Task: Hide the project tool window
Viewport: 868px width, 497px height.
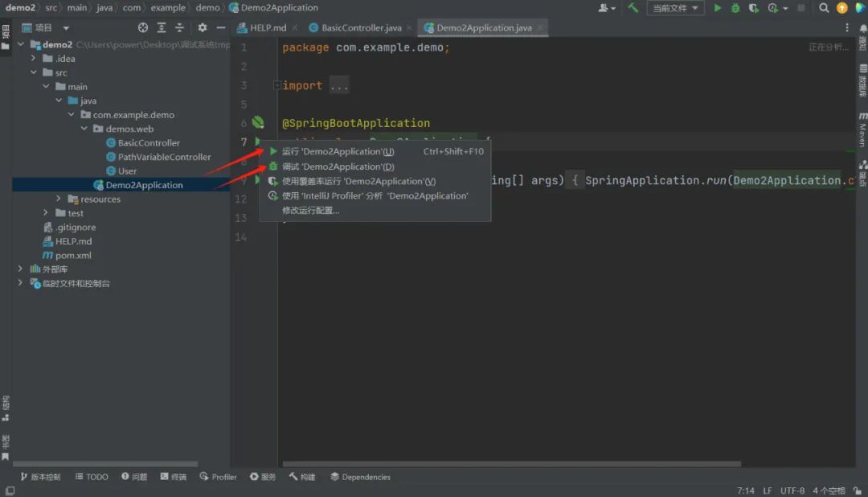Action: (221, 27)
